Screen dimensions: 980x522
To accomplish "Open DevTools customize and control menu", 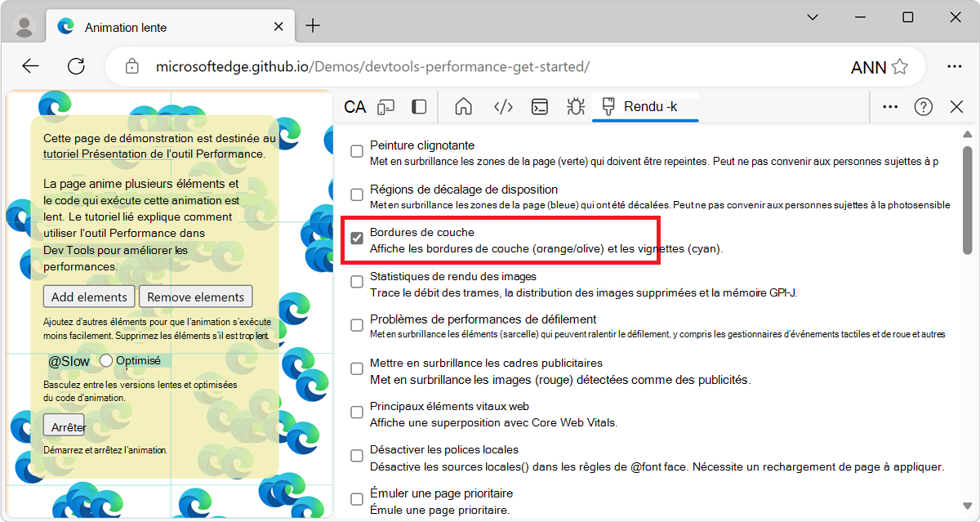I will click(890, 107).
